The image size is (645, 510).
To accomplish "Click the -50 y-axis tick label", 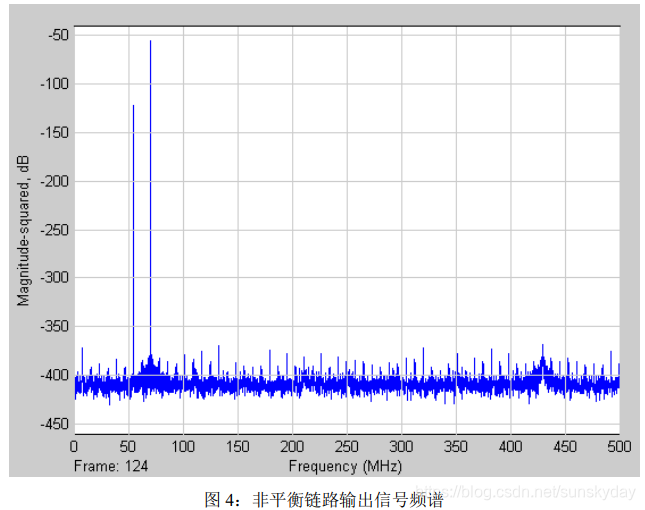I will pos(58,35).
